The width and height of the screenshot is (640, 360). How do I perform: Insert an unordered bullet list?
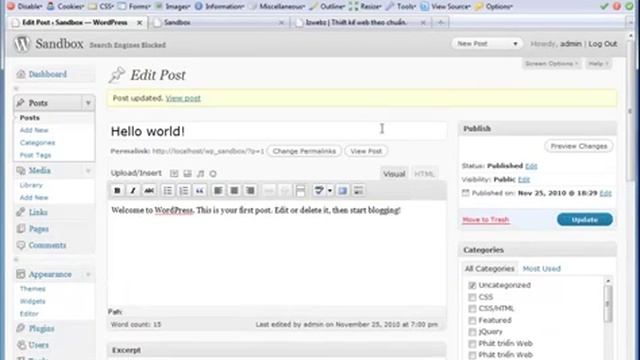168,191
